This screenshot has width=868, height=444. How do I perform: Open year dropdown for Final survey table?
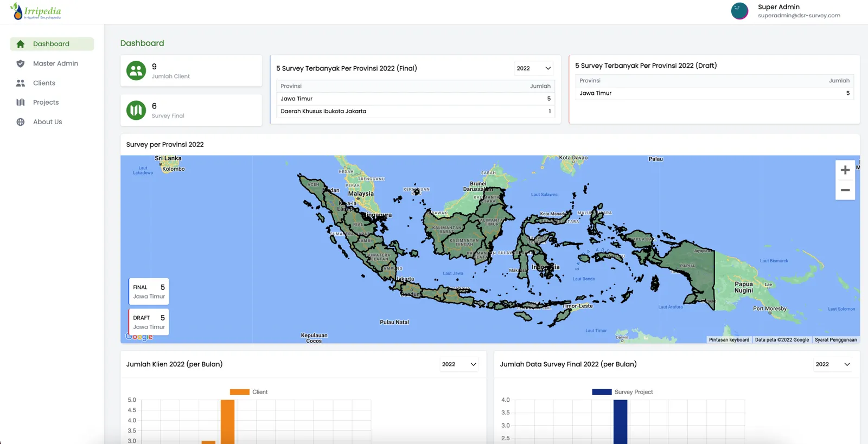(x=534, y=68)
